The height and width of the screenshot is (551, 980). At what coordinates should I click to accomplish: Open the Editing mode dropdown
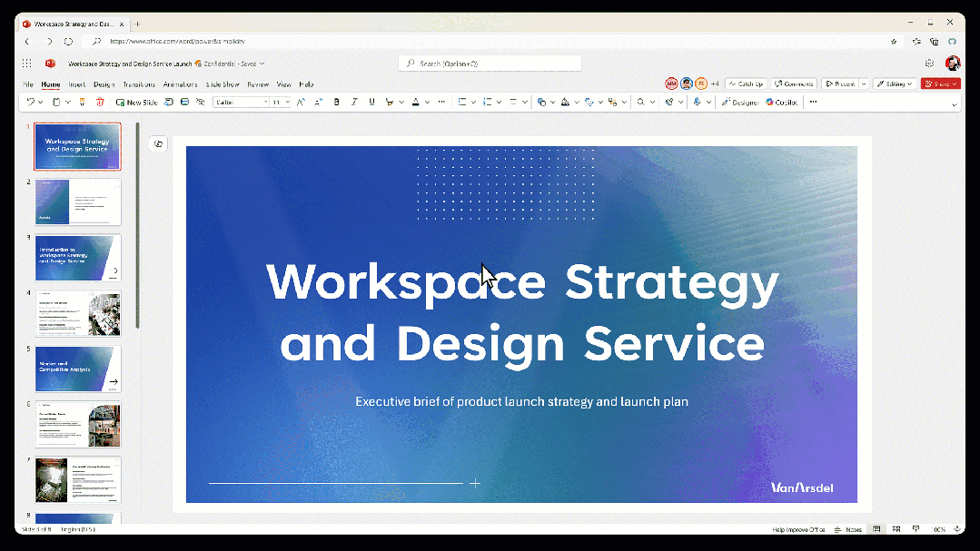click(x=895, y=84)
